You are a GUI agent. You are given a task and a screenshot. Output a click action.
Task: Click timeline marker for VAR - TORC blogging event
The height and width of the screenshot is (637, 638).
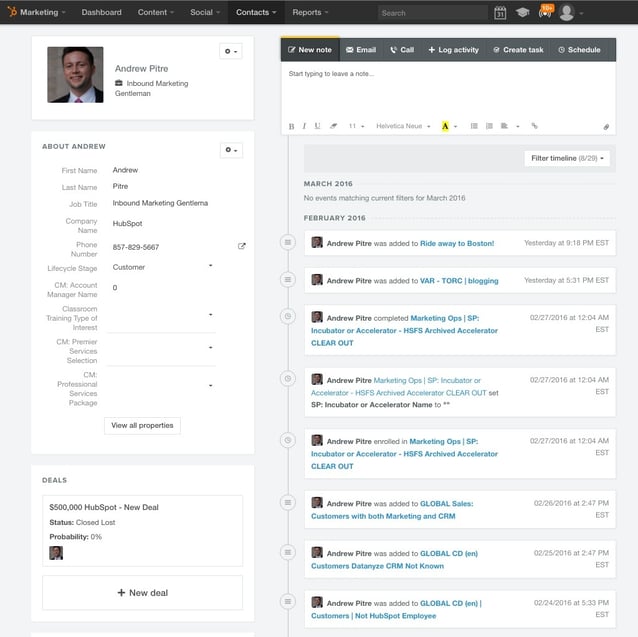[288, 279]
